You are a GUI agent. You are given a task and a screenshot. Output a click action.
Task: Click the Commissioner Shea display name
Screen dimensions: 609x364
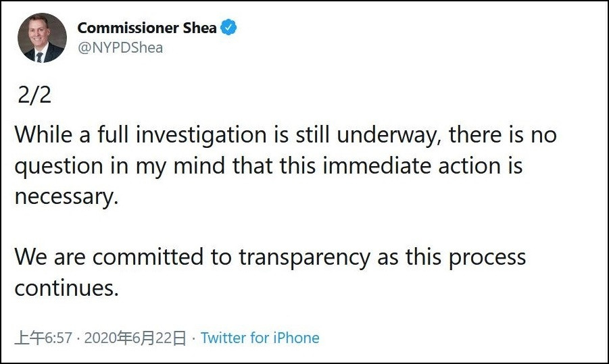[x=147, y=28]
